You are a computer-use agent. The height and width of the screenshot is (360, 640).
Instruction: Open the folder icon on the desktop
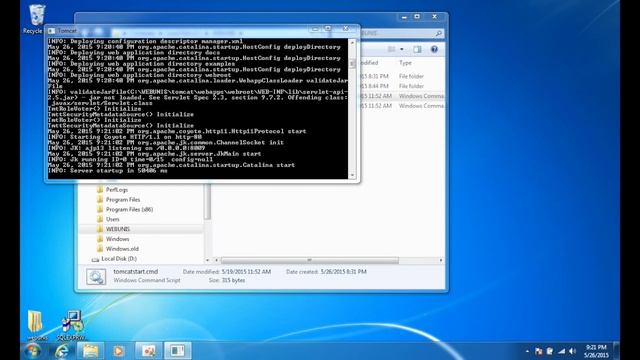click(35, 322)
